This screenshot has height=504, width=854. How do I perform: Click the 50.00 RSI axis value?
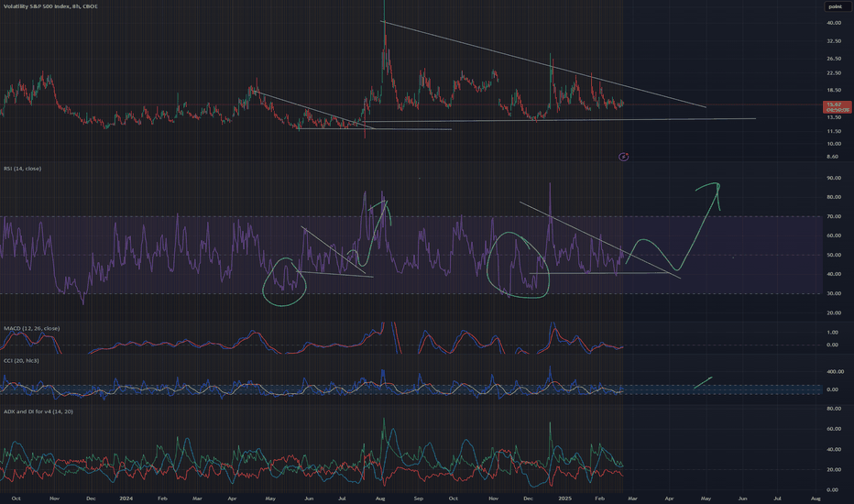834,255
